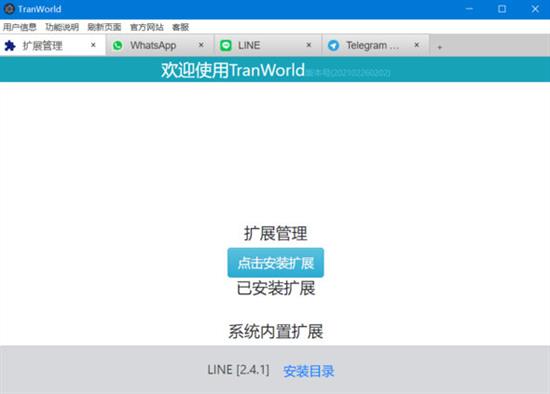This screenshot has width=550, height=394.
Task: Click the 欢迎使用TranWorld banner title
Action: [233, 70]
